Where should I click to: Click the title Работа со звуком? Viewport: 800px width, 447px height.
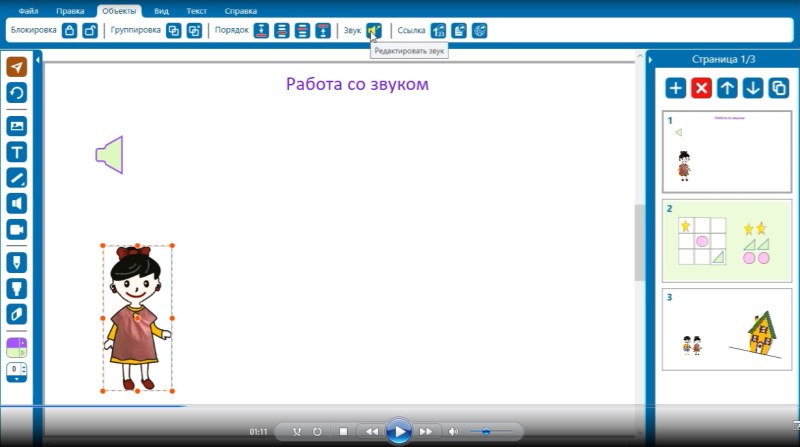coord(357,84)
